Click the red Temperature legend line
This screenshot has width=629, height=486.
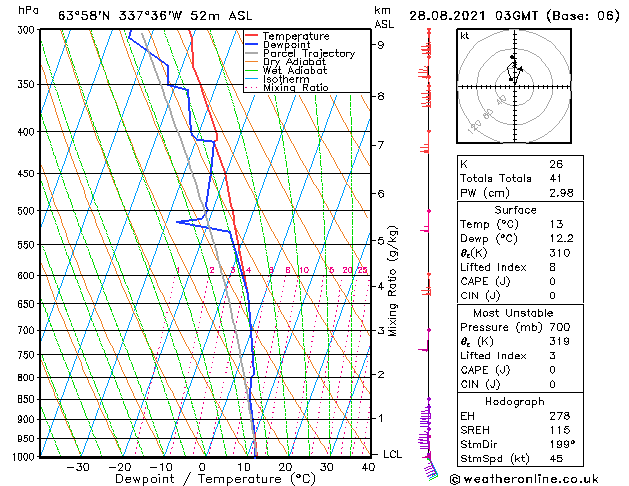click(251, 36)
